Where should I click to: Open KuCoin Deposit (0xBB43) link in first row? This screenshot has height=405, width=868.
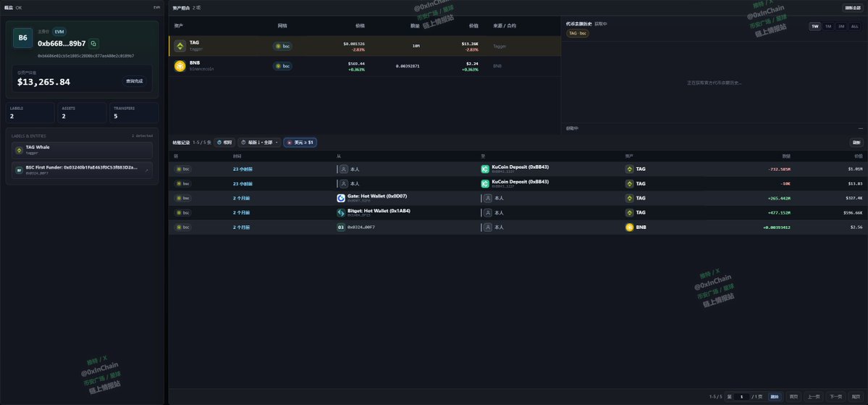[x=520, y=167]
